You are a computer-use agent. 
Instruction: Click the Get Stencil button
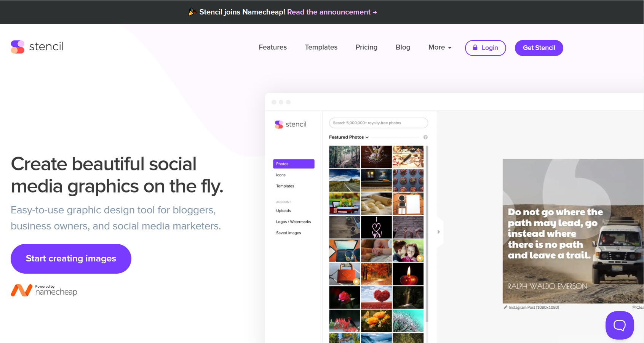click(539, 48)
